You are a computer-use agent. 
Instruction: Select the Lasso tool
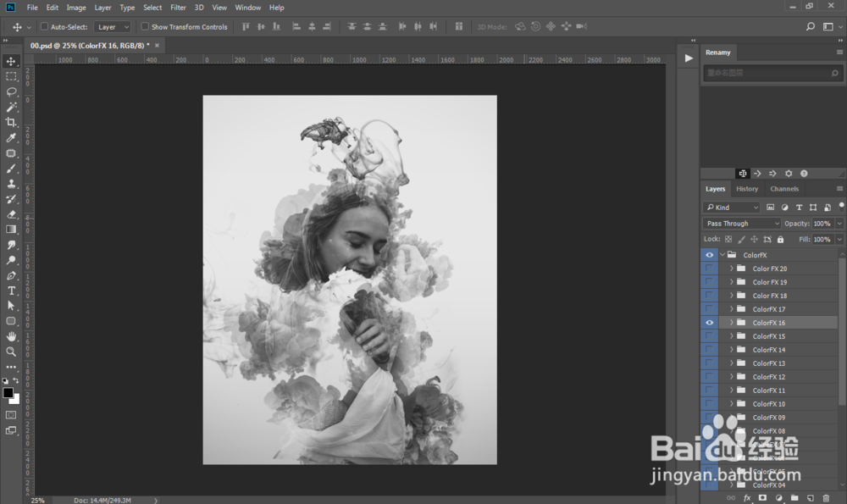click(x=11, y=91)
